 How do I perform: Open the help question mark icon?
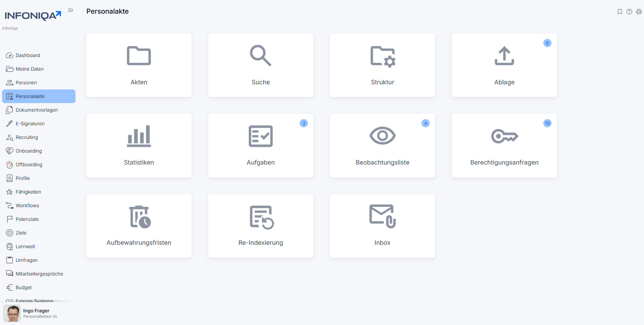(x=629, y=12)
